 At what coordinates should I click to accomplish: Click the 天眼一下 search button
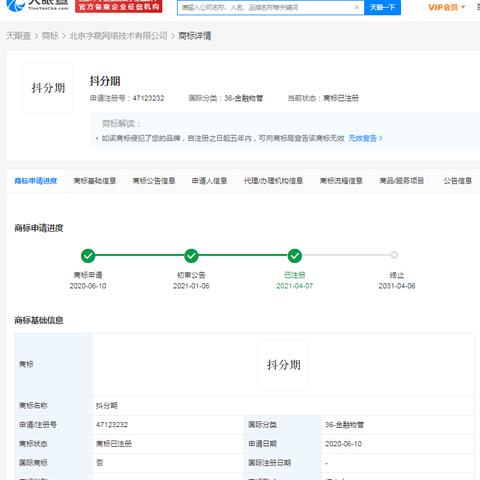point(382,7)
